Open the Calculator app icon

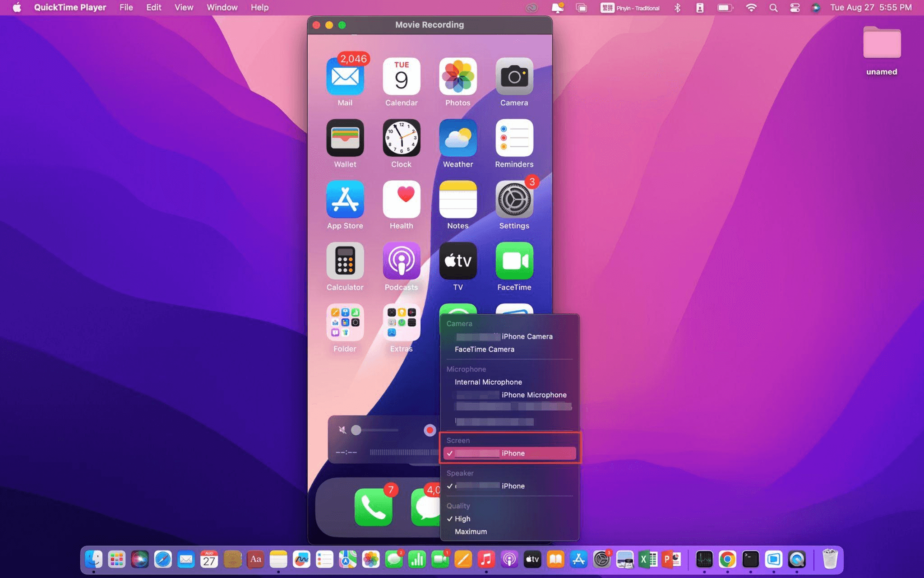[x=345, y=261]
